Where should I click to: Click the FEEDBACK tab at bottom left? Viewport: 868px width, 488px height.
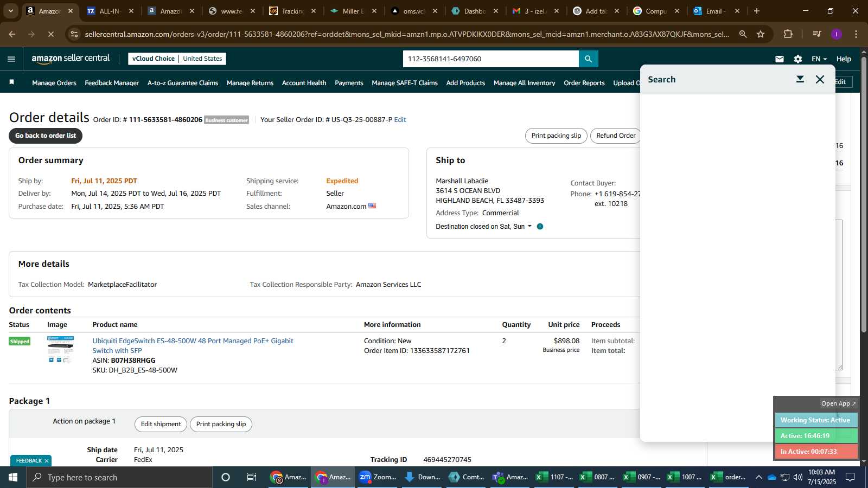pyautogui.click(x=29, y=461)
